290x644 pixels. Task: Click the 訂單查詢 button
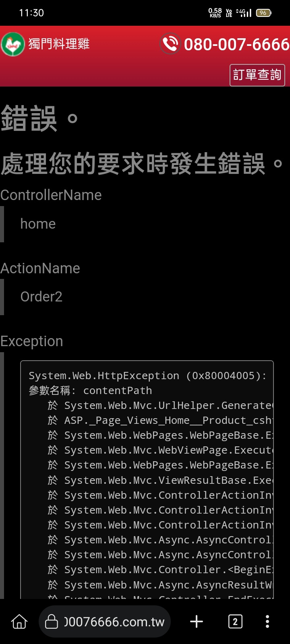pos(257,75)
